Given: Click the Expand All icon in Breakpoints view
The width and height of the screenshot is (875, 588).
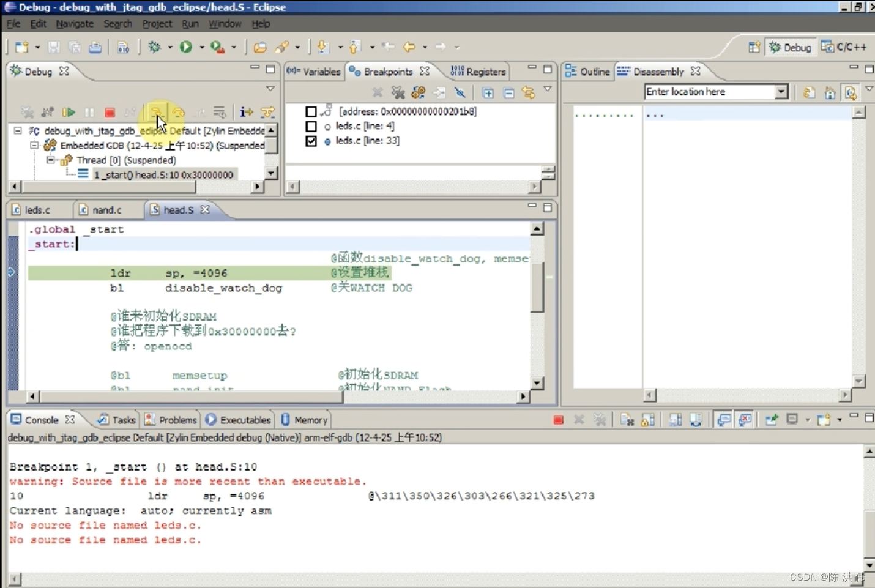Looking at the screenshot, I should click(488, 93).
